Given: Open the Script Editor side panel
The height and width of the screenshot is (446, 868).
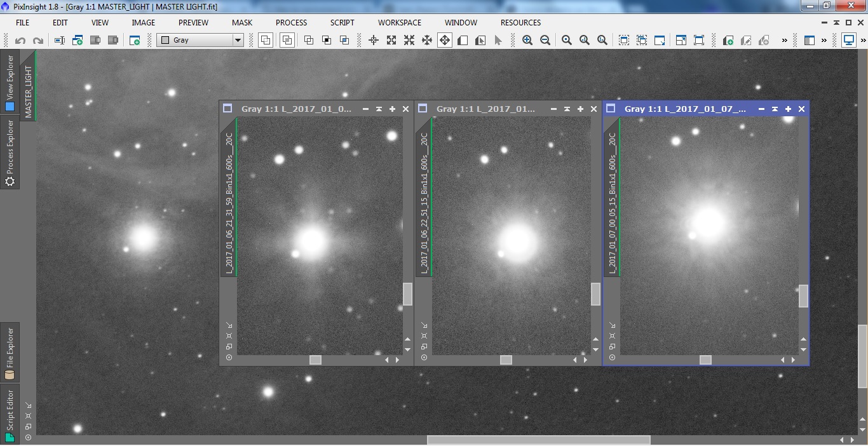Looking at the screenshot, I should 10,414.
